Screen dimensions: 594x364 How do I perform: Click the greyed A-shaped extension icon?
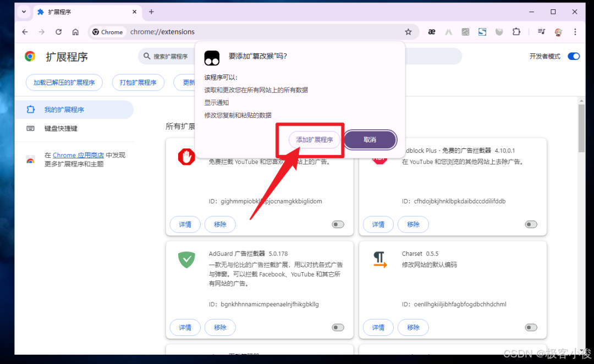(449, 32)
